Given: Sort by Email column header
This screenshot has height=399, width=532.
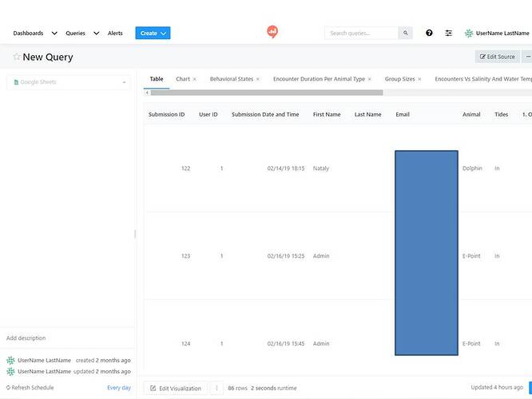Looking at the screenshot, I should pyautogui.click(x=403, y=115).
